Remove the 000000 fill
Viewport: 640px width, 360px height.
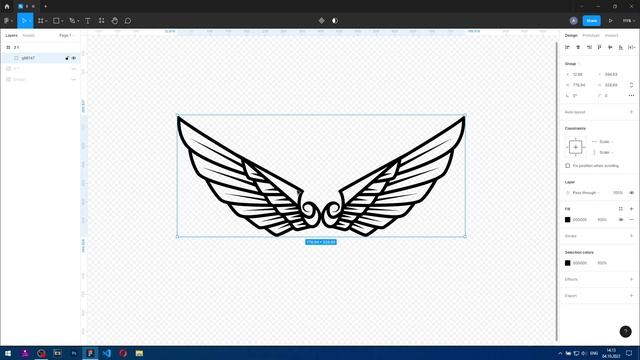tap(631, 220)
